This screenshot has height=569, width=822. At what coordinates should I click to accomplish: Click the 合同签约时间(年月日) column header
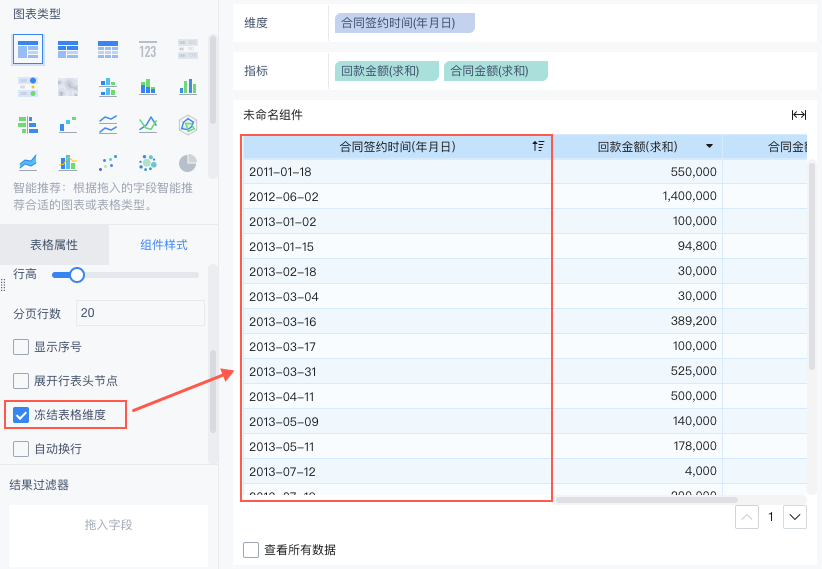coord(397,147)
